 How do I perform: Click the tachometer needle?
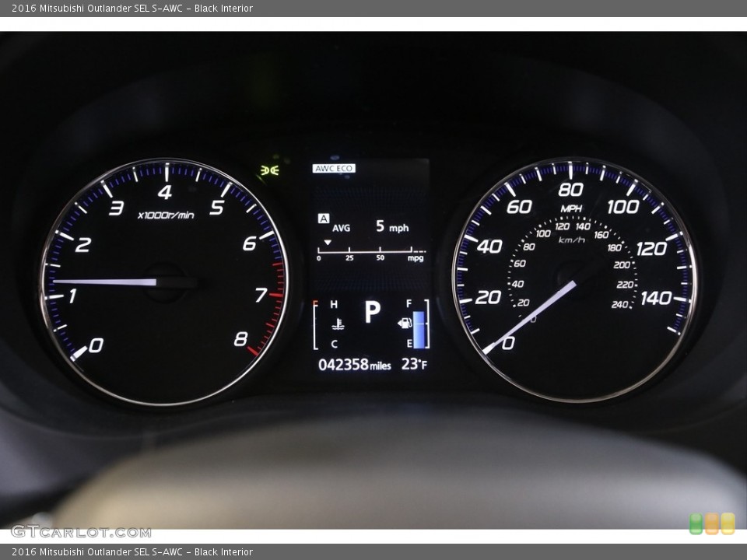click(105, 282)
